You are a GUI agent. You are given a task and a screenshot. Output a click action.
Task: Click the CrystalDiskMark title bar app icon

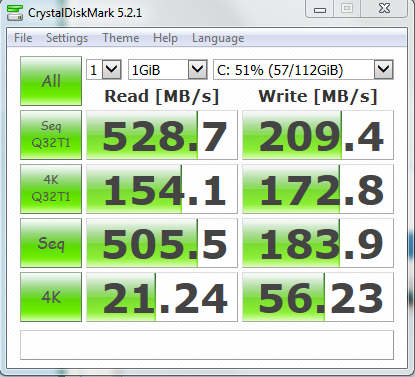15,13
